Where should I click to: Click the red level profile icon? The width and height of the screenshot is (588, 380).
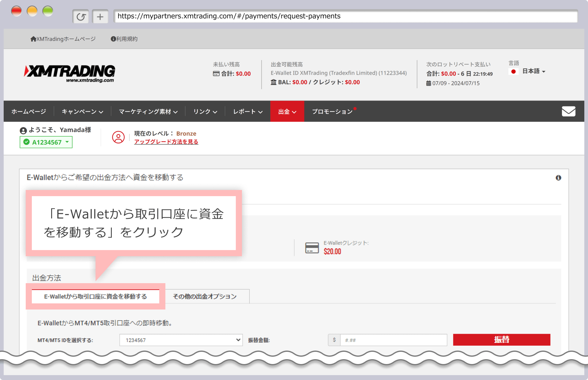(118, 137)
